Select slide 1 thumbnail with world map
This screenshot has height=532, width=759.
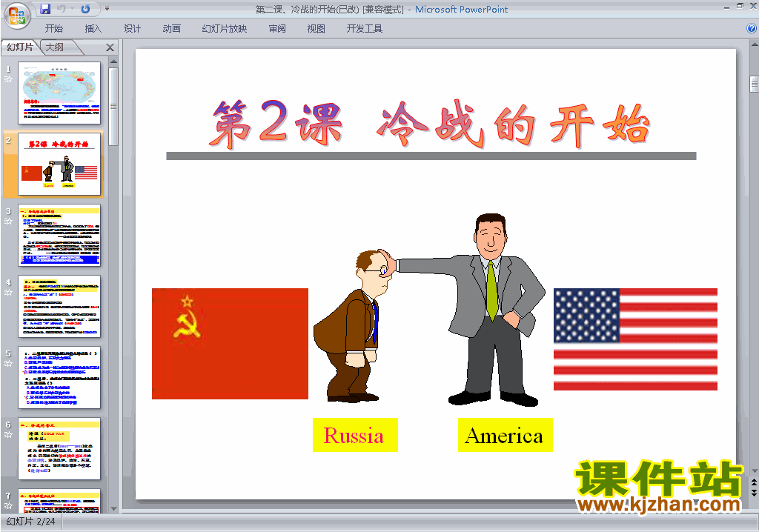[59, 93]
